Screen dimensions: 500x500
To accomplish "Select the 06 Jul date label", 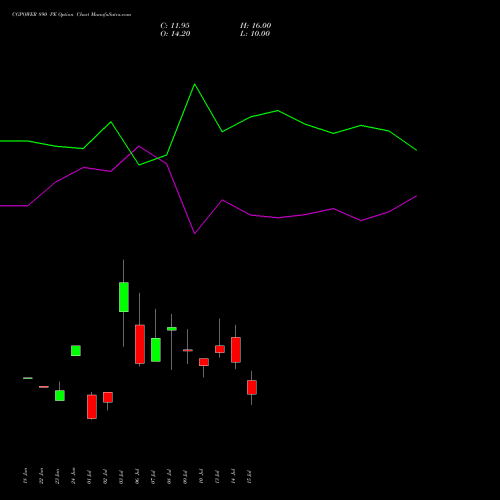I will click(138, 477).
